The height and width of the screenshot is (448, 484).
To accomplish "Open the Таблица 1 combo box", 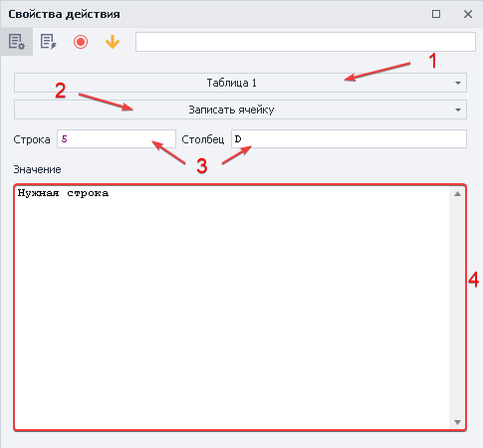I will coord(240,83).
